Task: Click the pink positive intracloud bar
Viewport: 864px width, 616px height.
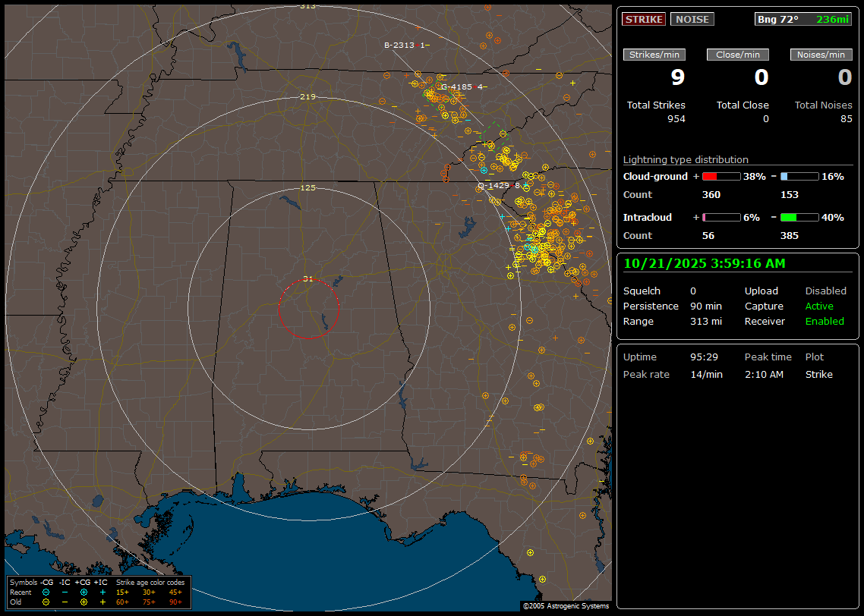Action: (x=721, y=218)
